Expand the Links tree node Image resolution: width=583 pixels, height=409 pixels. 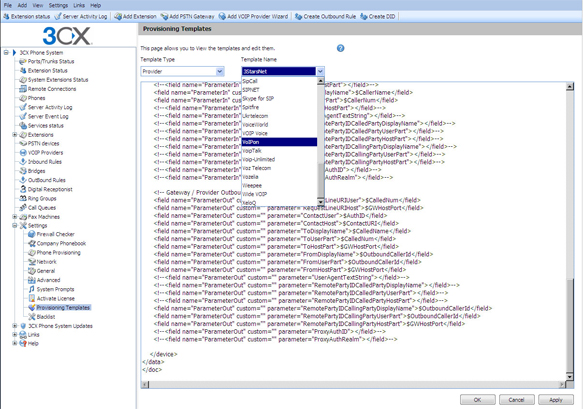(15, 335)
